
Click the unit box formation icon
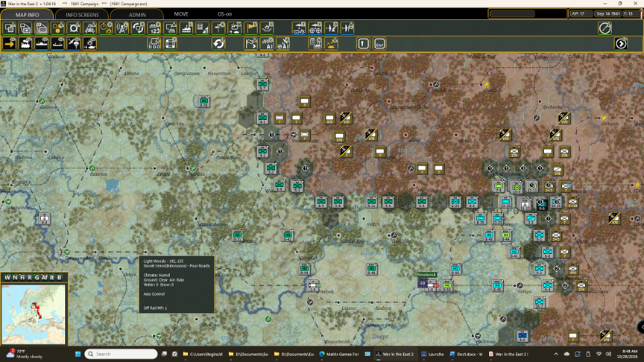pos(154,43)
